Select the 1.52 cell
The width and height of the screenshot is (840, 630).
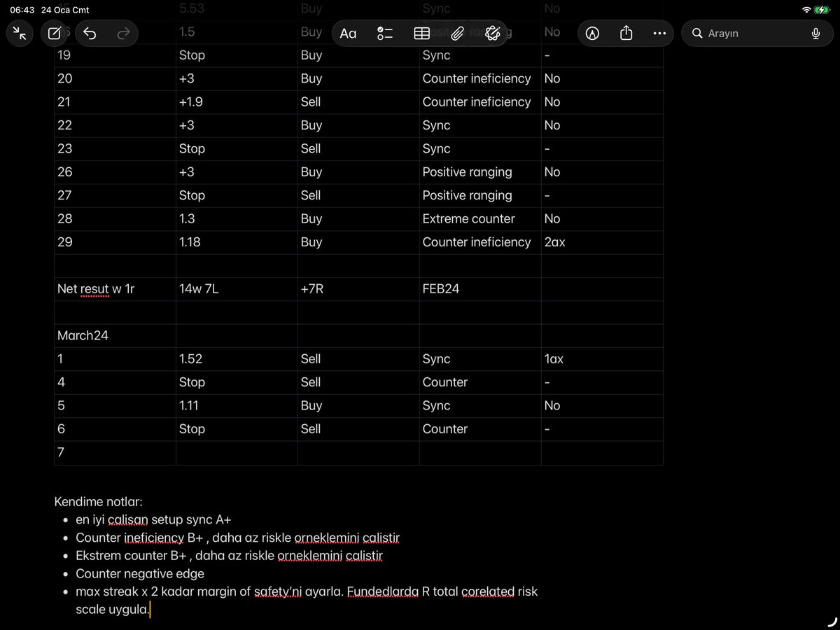coord(237,359)
